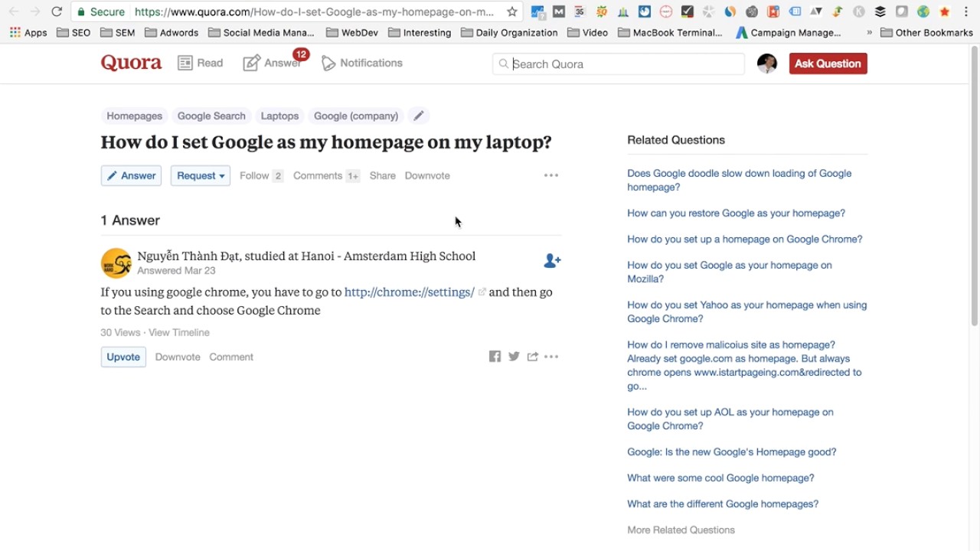Viewport: 980px width, 551px height.
Task: Downvote the answer by Nguyễn Thành Đạt
Action: (x=178, y=357)
